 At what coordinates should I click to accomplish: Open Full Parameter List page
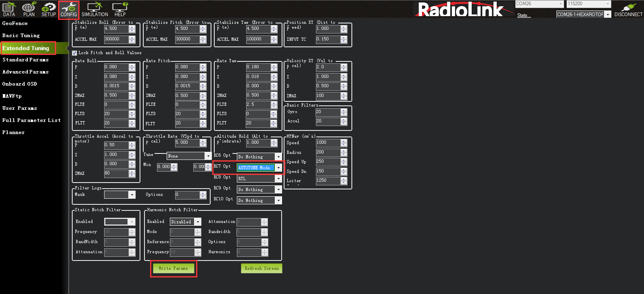(x=31, y=120)
